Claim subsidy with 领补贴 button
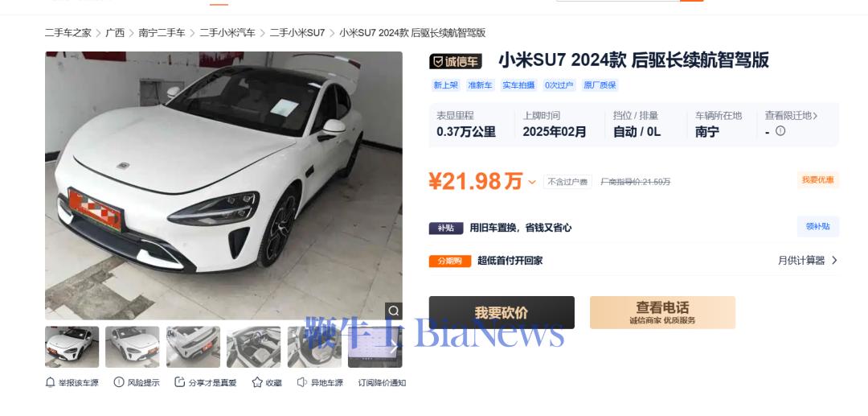Screen dimensions: 868x416 [817, 227]
